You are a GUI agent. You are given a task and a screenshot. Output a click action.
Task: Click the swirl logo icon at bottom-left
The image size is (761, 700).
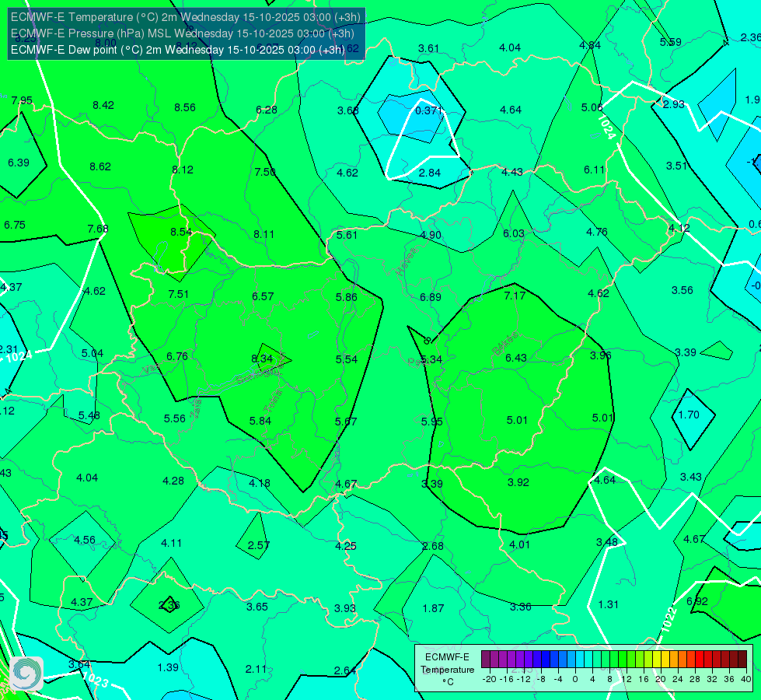(26, 674)
